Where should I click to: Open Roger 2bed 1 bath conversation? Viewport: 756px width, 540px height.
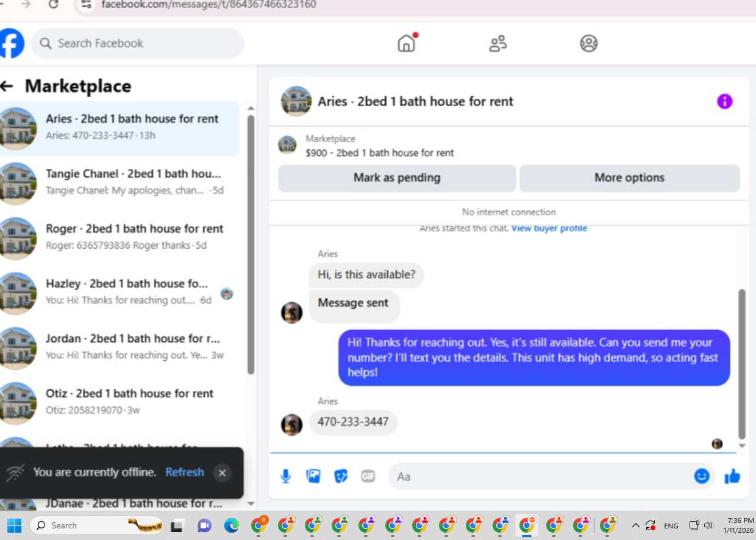point(119,238)
